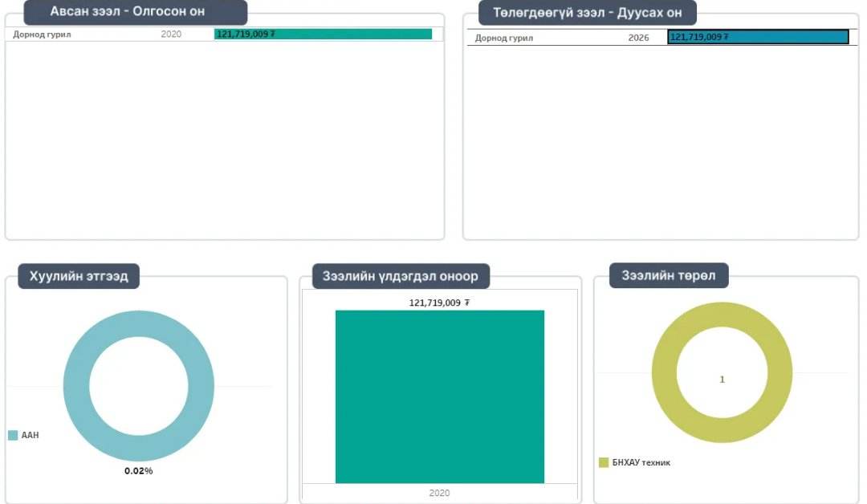Click the Төлөгдөөгүй зээл - Дуусах он header

(587, 13)
